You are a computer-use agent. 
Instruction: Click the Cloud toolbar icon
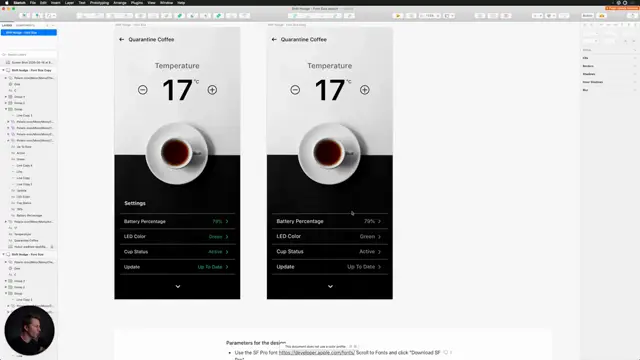(602, 16)
